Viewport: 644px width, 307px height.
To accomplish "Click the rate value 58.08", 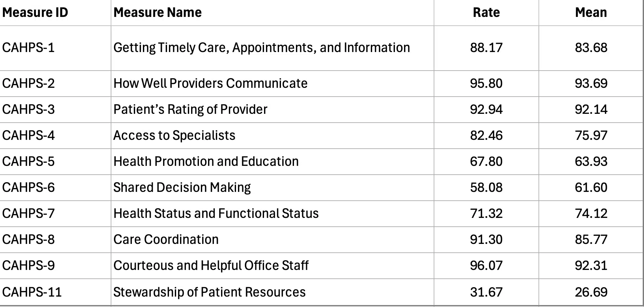I will click(x=486, y=188).
